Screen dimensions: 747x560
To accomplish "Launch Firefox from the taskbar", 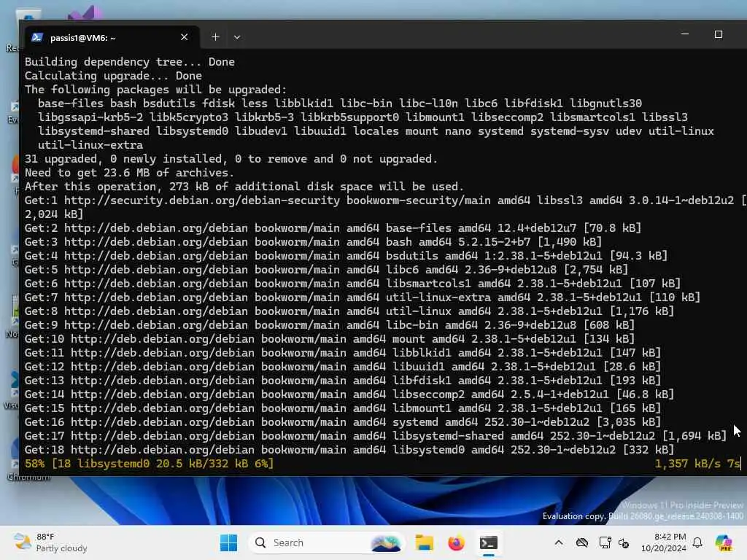I will click(457, 542).
